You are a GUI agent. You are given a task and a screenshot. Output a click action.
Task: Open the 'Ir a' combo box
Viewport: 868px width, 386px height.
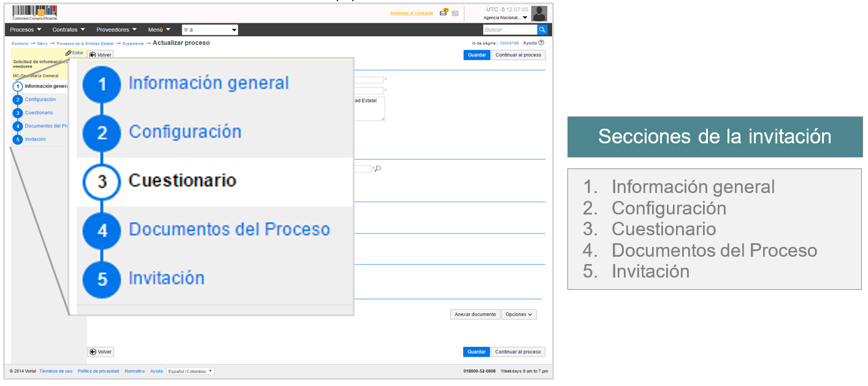pyautogui.click(x=210, y=29)
